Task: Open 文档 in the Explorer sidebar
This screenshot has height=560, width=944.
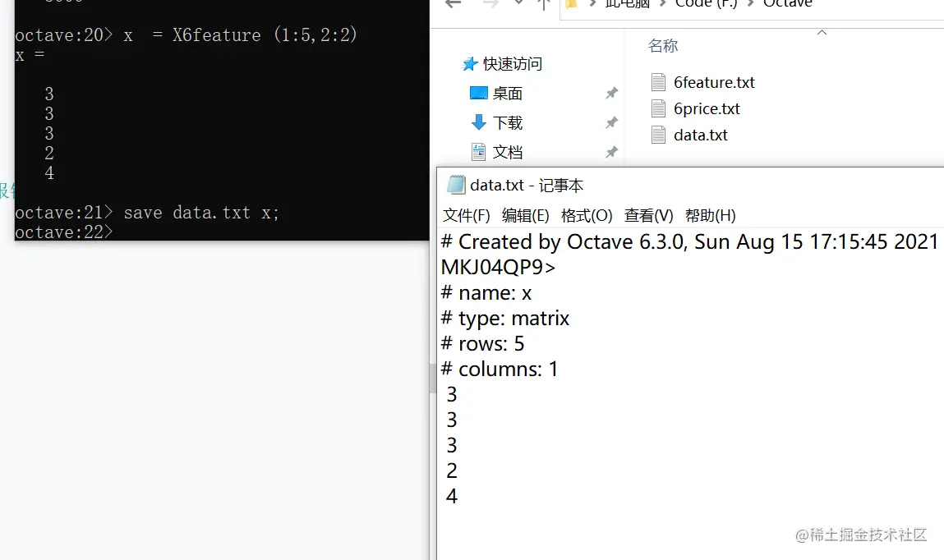Action: 508,152
